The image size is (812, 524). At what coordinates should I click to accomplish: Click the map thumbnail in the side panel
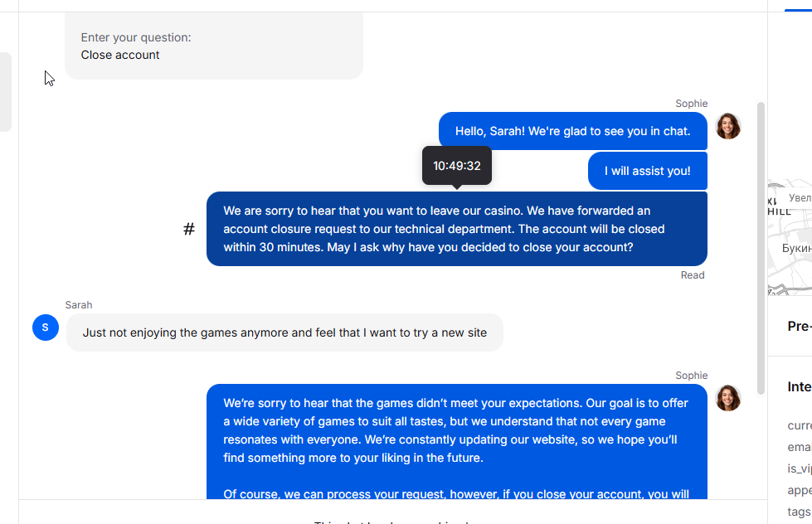point(789,236)
